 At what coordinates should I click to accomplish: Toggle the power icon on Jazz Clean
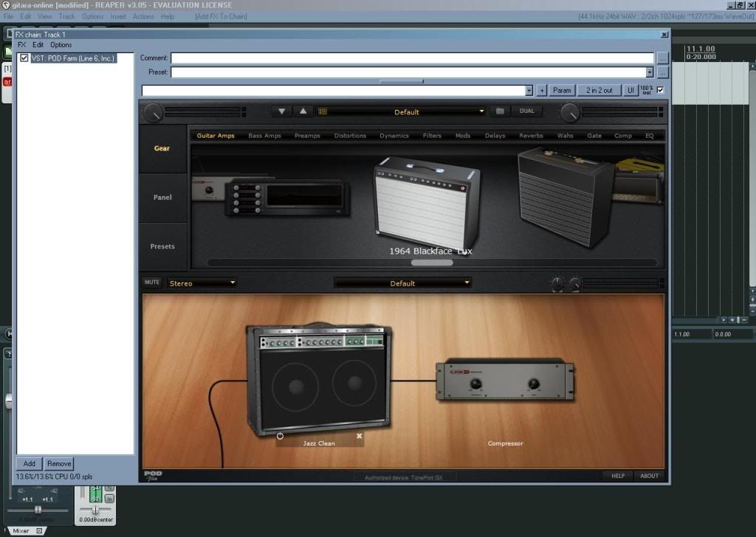(280, 437)
